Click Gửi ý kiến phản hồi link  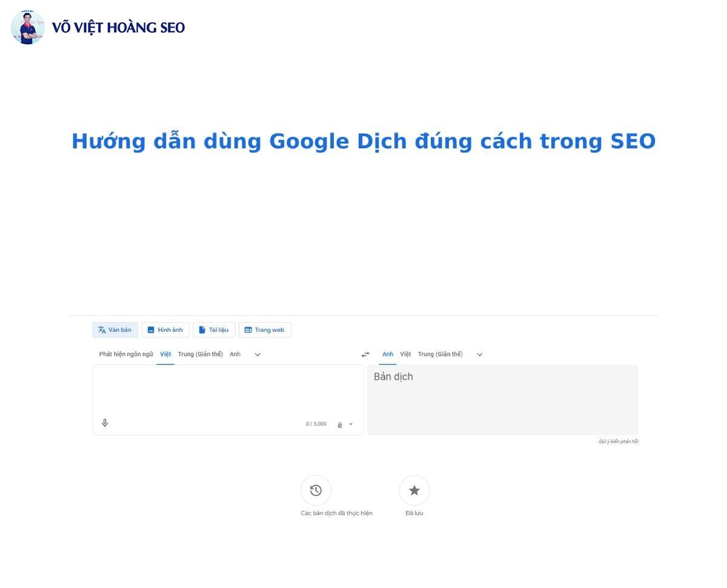pyautogui.click(x=619, y=441)
